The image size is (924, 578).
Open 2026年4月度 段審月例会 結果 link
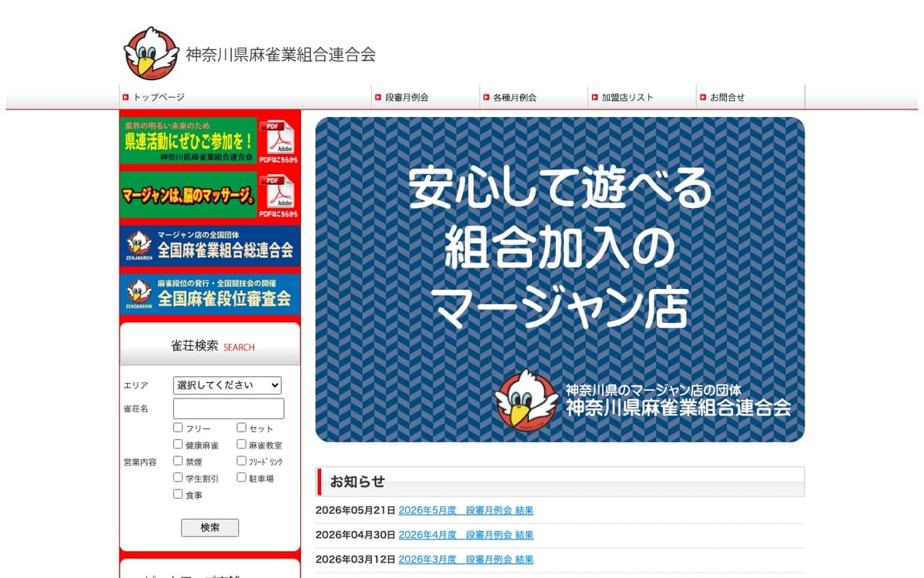point(466,535)
